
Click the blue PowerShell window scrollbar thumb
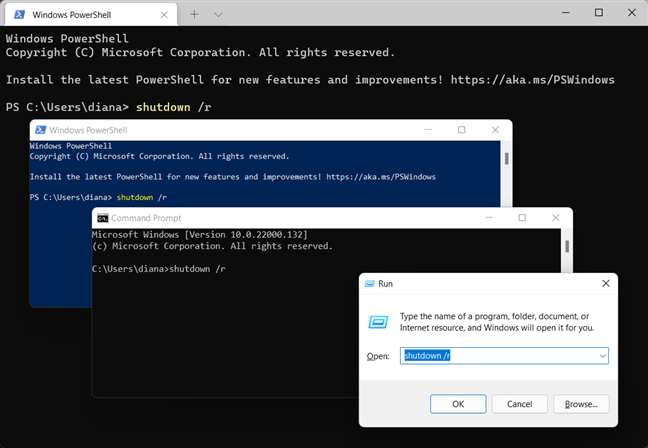click(x=506, y=158)
